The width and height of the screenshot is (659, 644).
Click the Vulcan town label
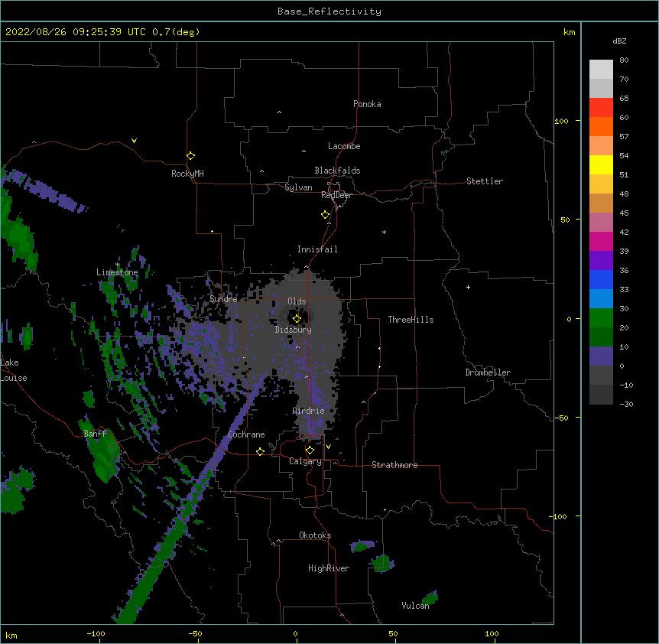(x=415, y=606)
